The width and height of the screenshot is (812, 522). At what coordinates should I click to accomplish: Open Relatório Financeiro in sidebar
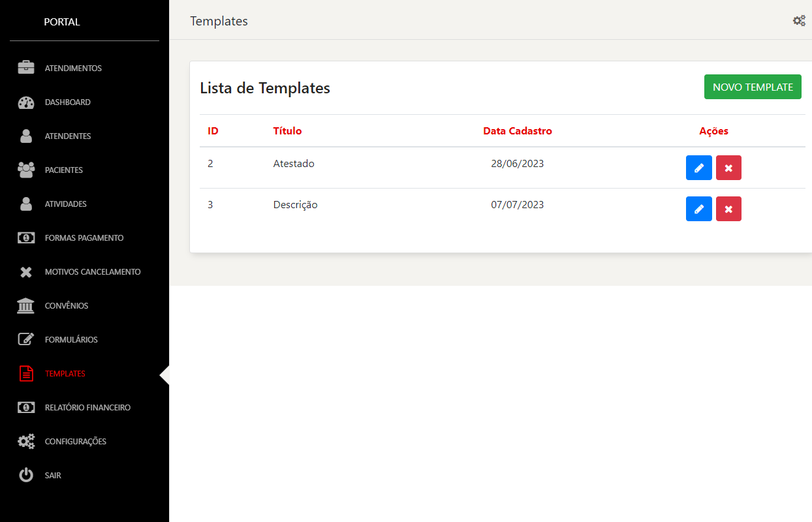click(87, 408)
